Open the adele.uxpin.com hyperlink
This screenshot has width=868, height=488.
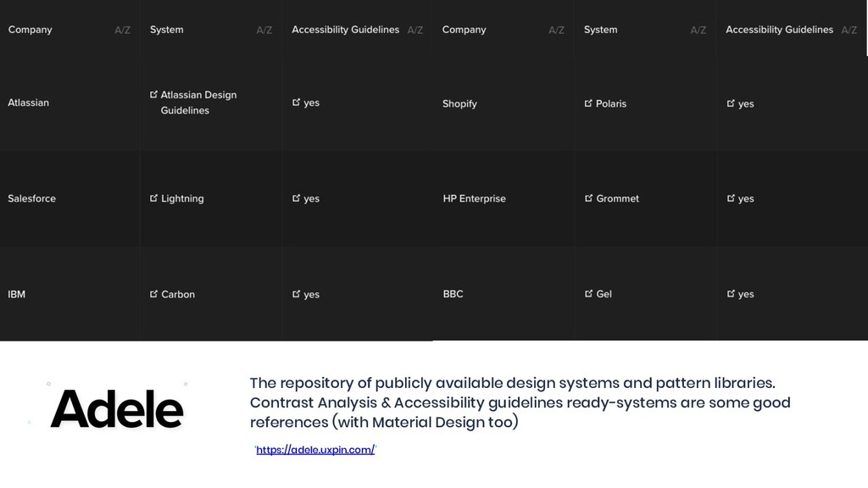click(x=315, y=450)
